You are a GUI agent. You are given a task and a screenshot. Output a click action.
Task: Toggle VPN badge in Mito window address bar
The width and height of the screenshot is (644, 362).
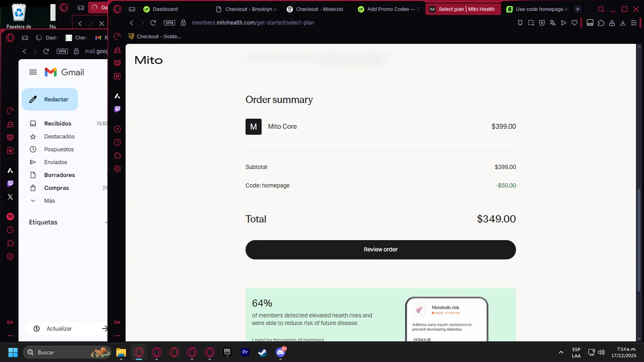tap(170, 23)
